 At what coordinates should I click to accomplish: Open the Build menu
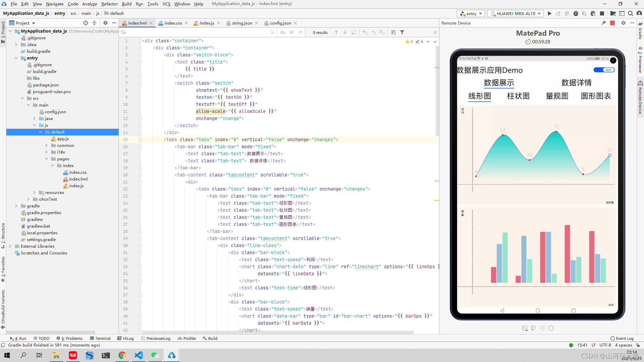point(127,4)
